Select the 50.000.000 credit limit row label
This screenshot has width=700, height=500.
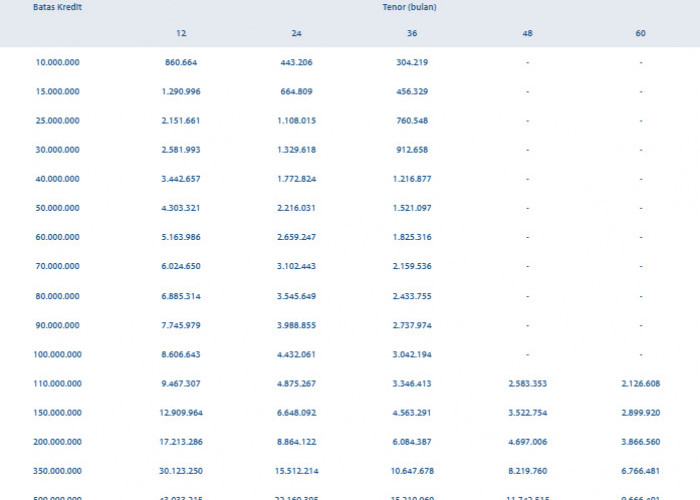[57, 208]
